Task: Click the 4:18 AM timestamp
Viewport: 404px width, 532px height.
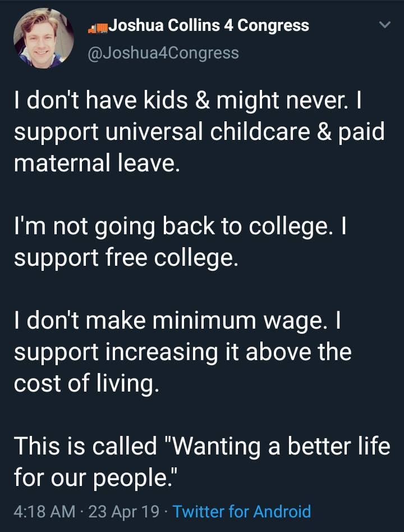Action: pyautogui.click(x=44, y=511)
